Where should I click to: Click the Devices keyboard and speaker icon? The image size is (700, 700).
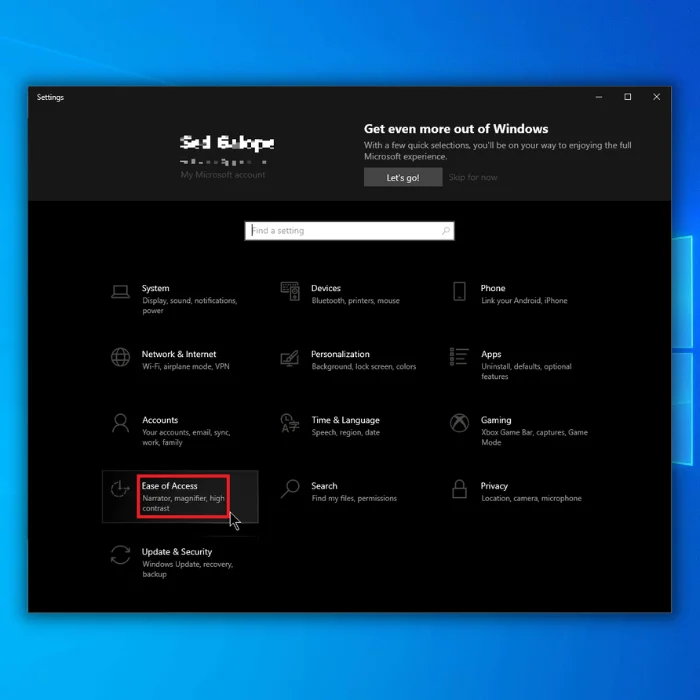(290, 291)
